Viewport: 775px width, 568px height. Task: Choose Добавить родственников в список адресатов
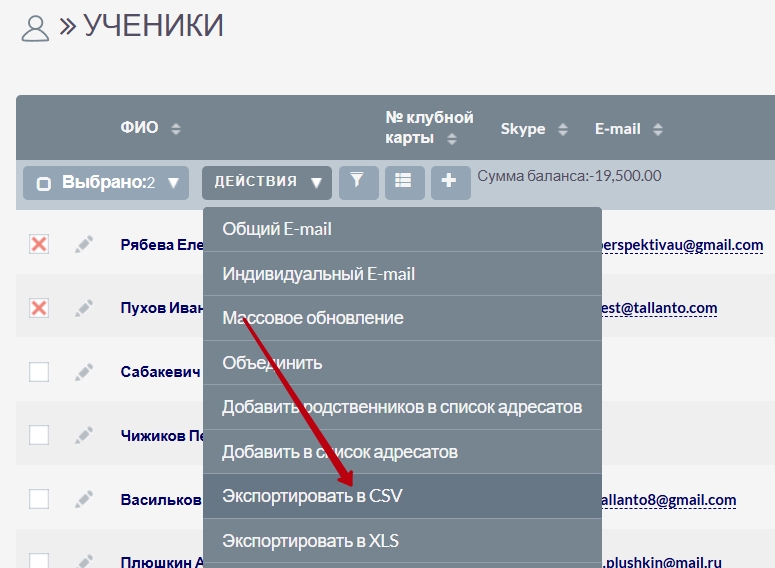tap(402, 407)
